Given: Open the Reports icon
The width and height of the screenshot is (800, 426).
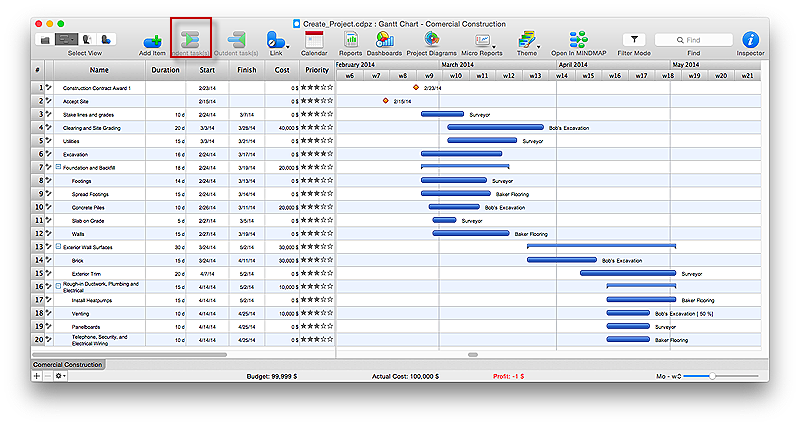Looking at the screenshot, I should click(350, 39).
